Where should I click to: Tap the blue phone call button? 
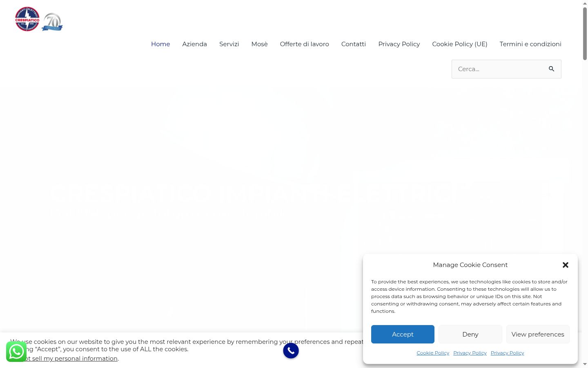291,350
